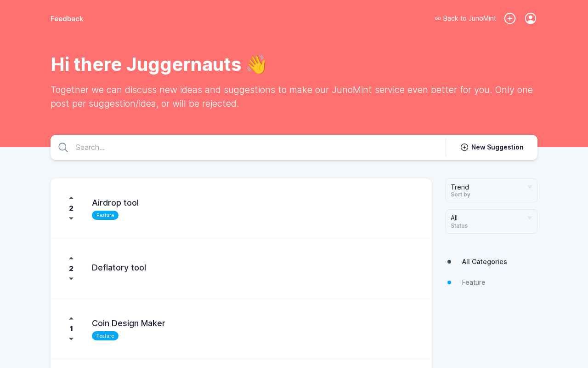Select the All Categories filter
The height and width of the screenshot is (368, 588).
click(x=484, y=262)
